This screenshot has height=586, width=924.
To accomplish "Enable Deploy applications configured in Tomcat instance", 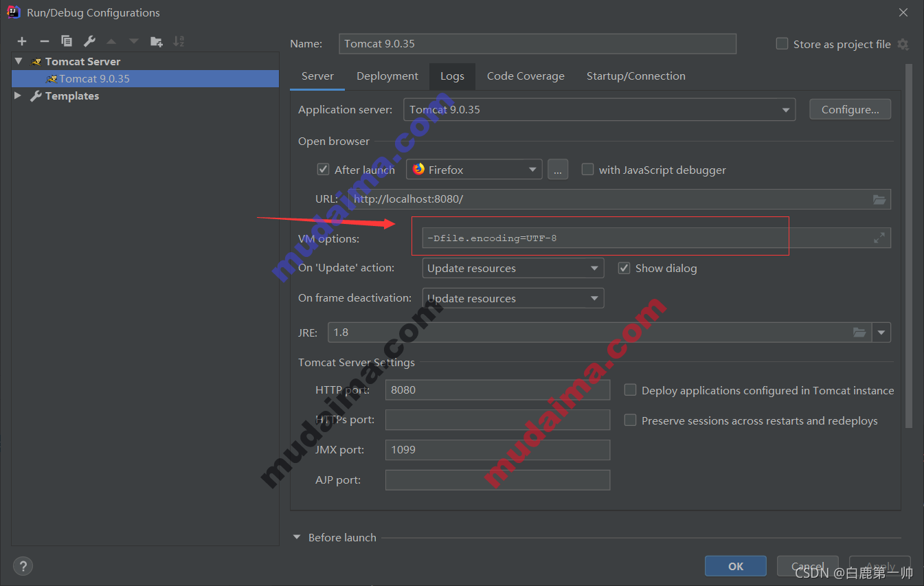I will (630, 390).
